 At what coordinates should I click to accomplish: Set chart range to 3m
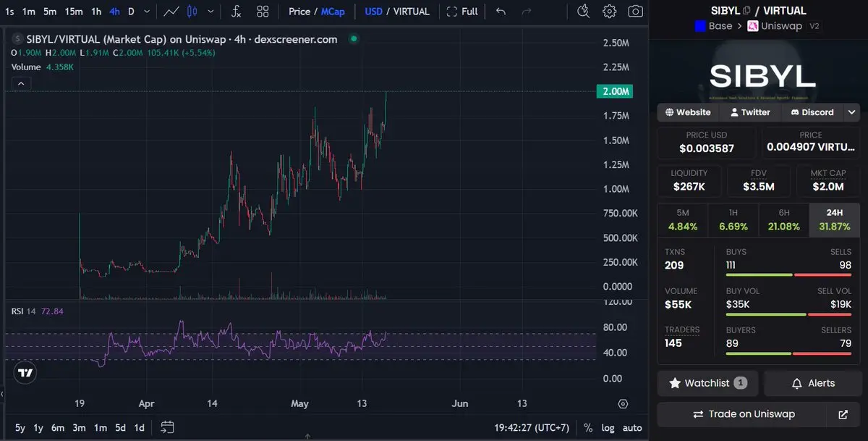[x=79, y=427]
